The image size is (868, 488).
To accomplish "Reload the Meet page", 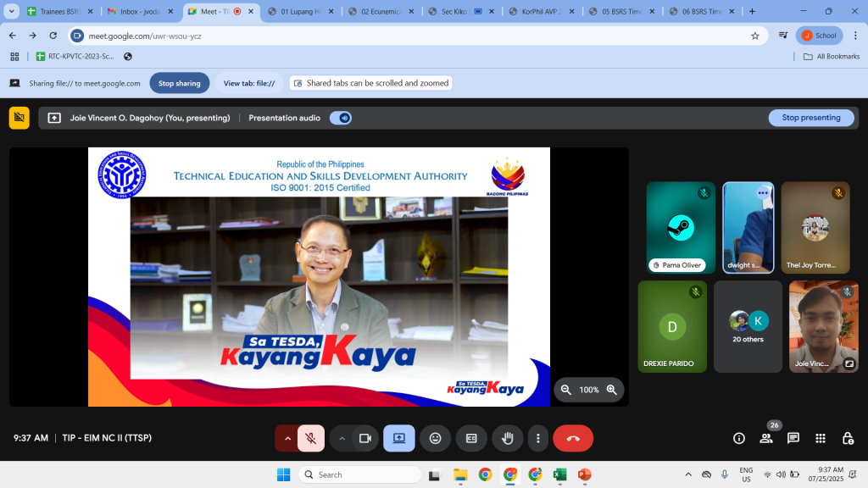I will [53, 36].
